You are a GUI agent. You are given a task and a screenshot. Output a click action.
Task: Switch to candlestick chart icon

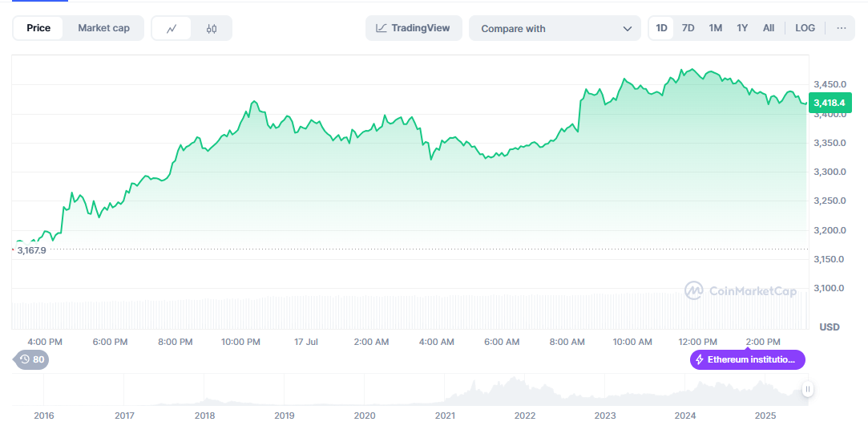(212, 29)
